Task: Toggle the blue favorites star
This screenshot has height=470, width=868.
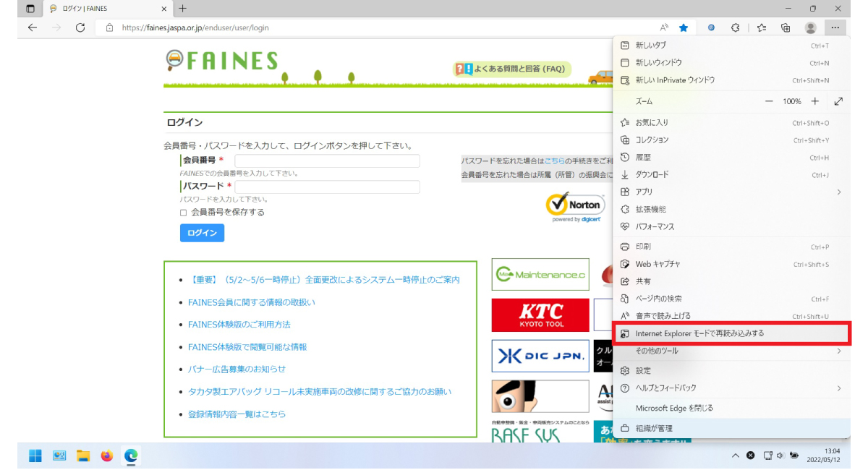Action: click(x=684, y=27)
